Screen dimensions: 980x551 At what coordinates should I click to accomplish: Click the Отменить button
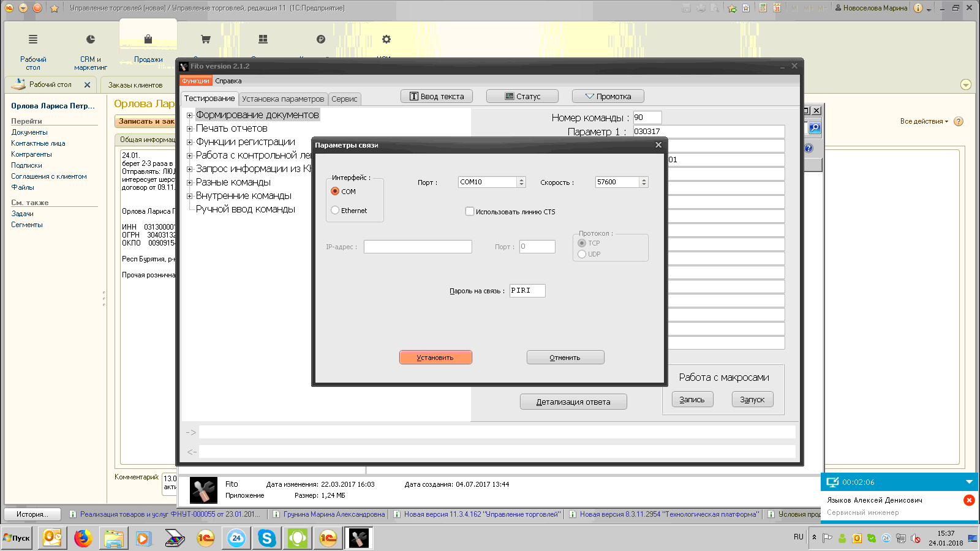[565, 358]
